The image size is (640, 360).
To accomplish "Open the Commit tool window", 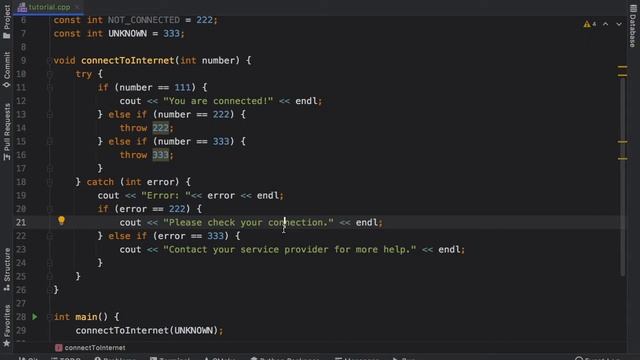I will pyautogui.click(x=7, y=69).
